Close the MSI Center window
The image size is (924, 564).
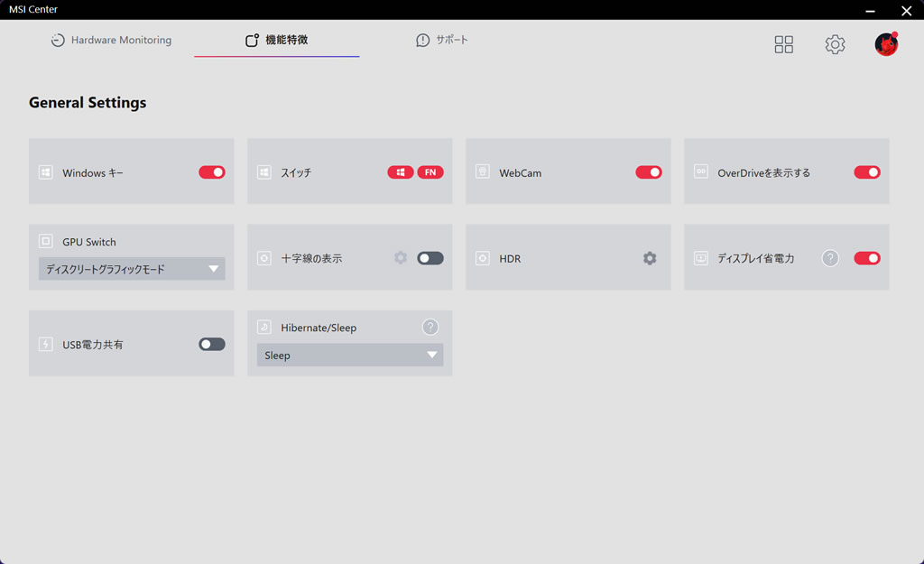point(906,11)
